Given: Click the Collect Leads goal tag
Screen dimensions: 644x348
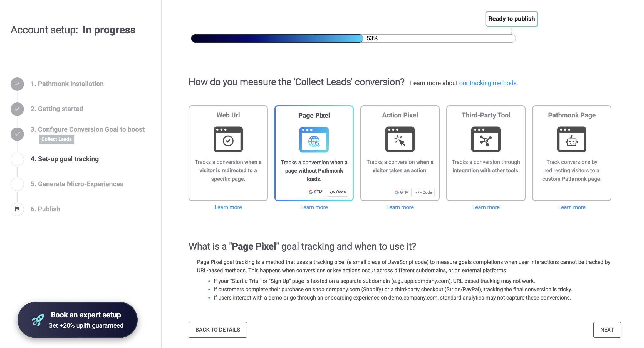Looking at the screenshot, I should coord(56,139).
